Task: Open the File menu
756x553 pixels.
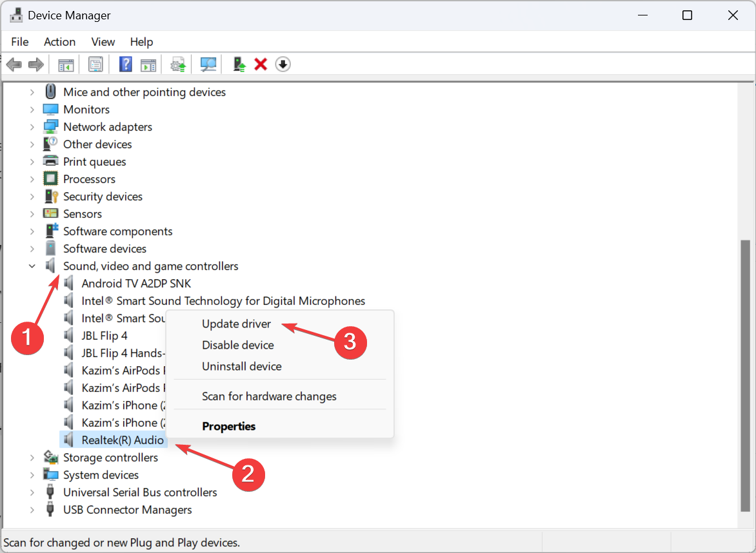Action: tap(20, 42)
